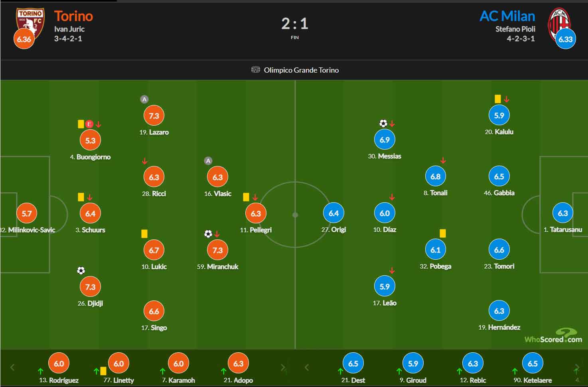The height and width of the screenshot is (387, 588).
Task: Click the goal ball icon above Messias
Action: click(x=383, y=123)
